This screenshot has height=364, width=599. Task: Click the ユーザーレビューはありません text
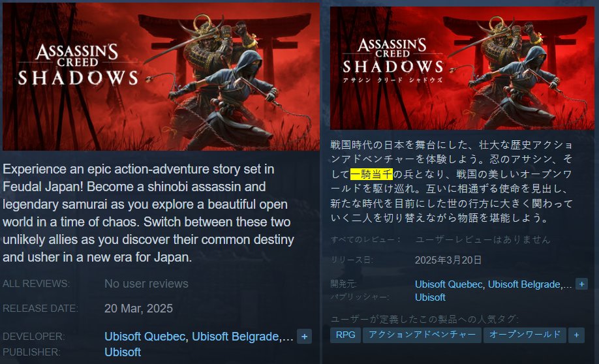click(482, 239)
